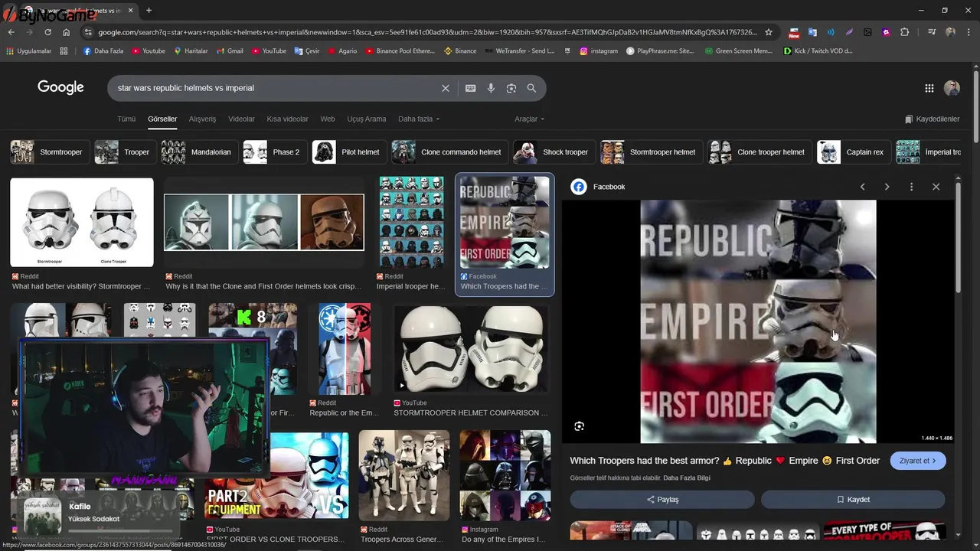Open the Chrome three-dot menu

pos(969,32)
